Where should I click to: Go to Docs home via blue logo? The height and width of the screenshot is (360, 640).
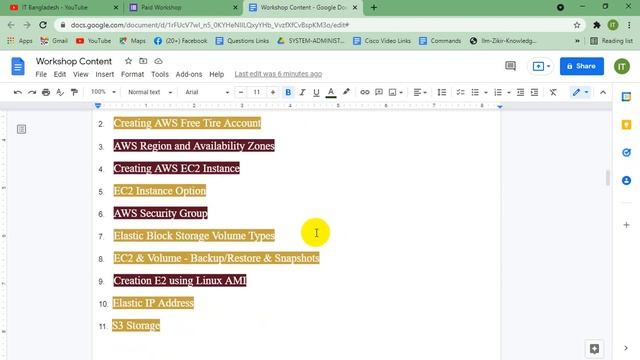[18, 66]
